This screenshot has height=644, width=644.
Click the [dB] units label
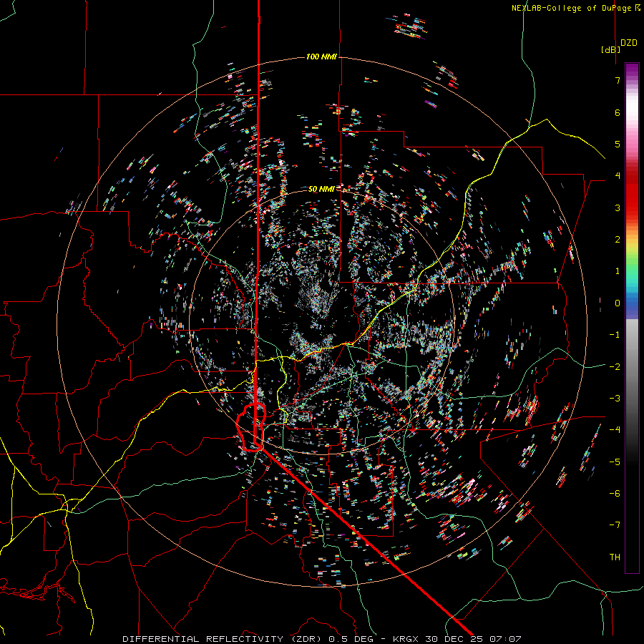tap(611, 49)
